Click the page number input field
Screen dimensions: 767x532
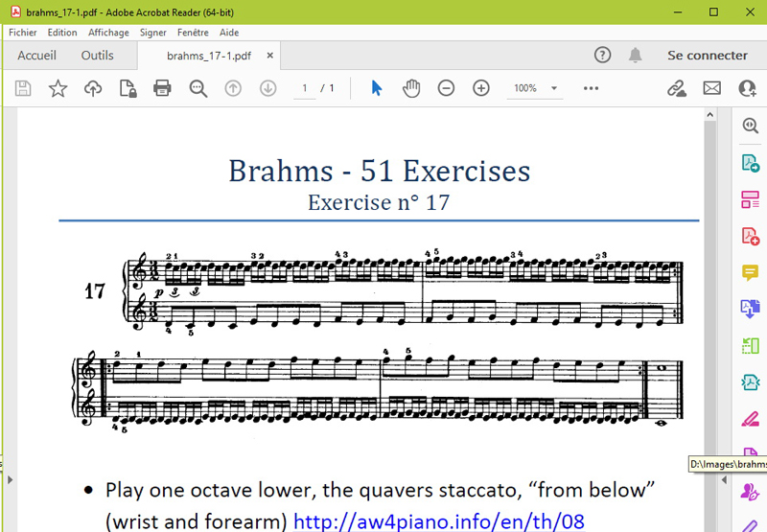(x=305, y=88)
